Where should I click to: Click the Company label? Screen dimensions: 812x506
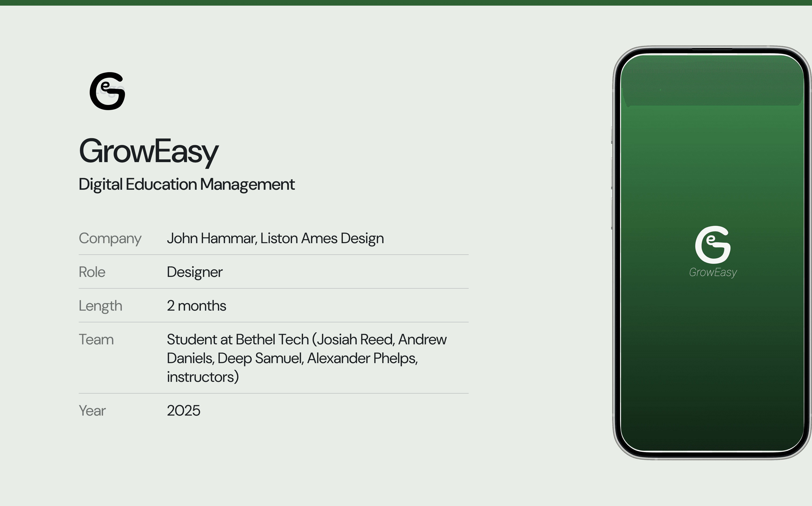click(110, 239)
